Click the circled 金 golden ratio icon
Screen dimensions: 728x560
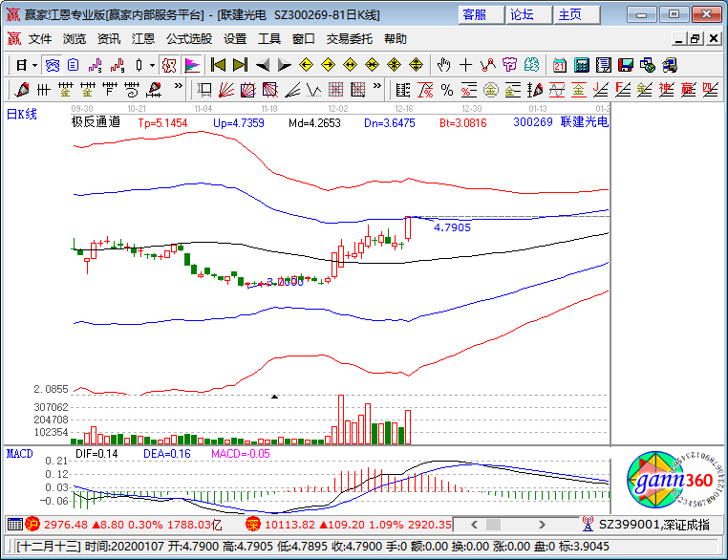[491, 90]
